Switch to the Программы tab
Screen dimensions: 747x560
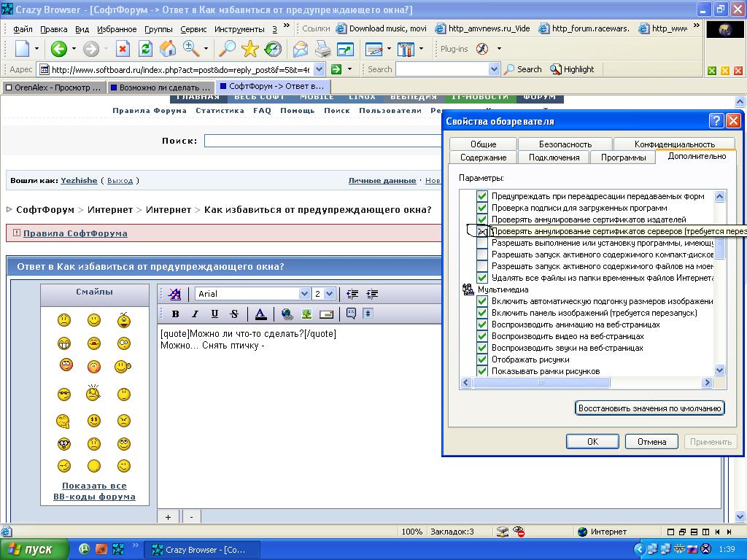623,157
